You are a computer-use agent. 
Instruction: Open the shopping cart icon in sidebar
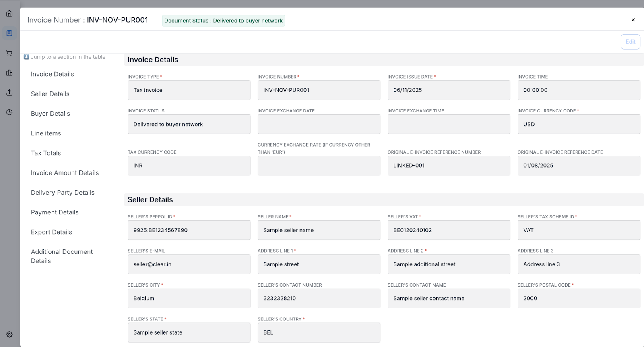point(9,53)
